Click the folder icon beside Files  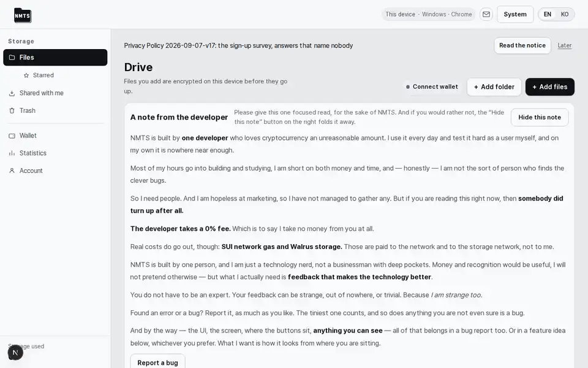12,58
